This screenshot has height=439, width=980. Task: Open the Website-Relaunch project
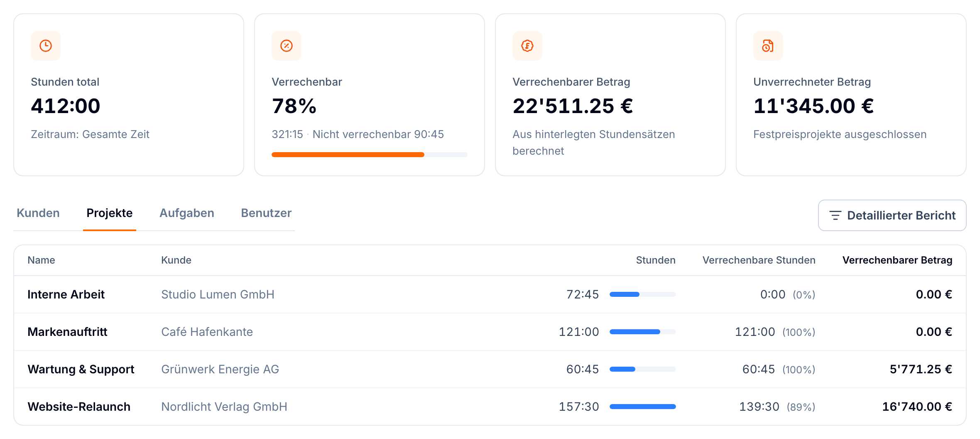tap(79, 407)
